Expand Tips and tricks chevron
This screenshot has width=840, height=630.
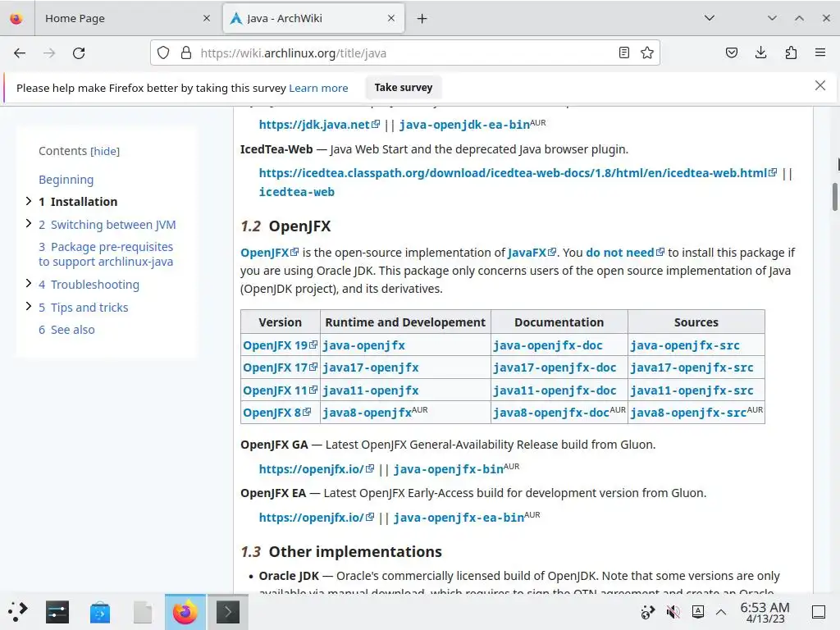[29, 307]
